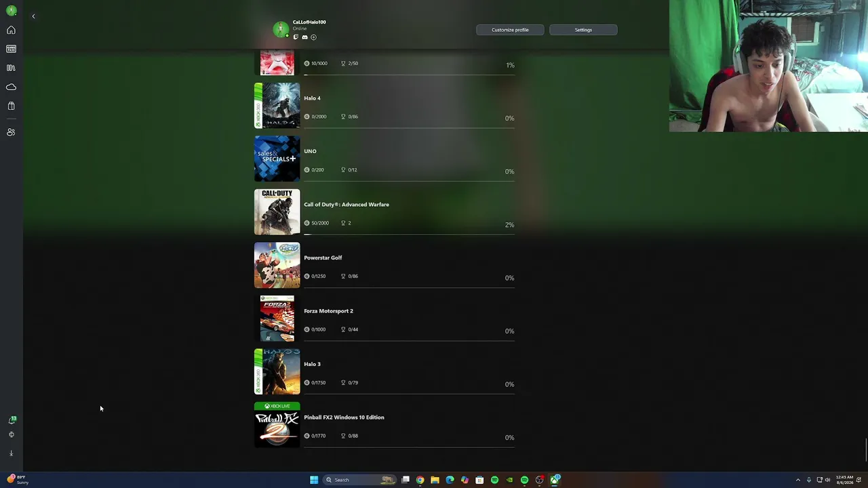Click the trophy icon for Powerstar Golf
The width and height of the screenshot is (868, 488).
[x=343, y=276]
